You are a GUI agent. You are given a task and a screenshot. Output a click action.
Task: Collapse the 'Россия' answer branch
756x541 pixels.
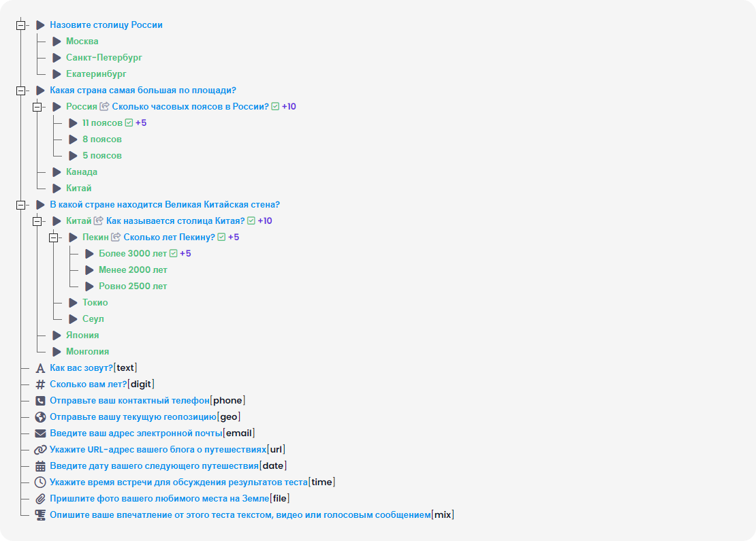point(37,107)
